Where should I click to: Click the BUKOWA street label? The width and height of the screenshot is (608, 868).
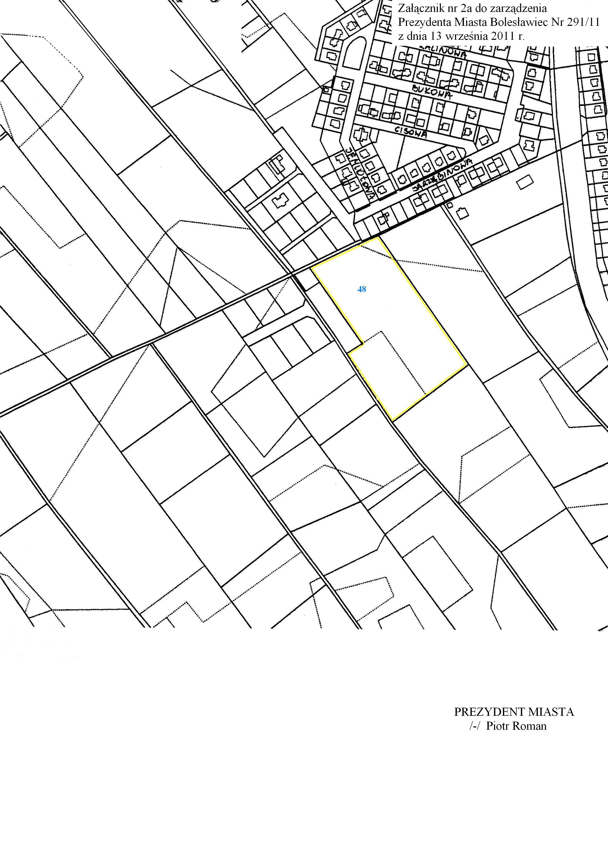(x=432, y=92)
